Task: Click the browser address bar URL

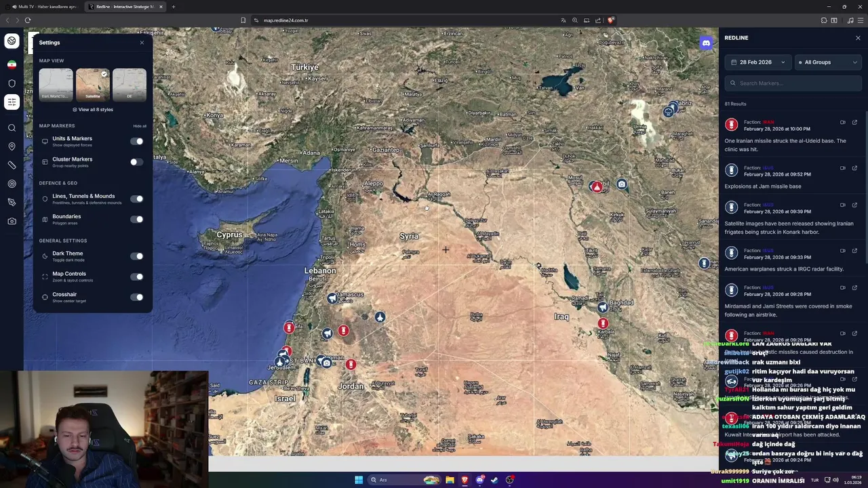Action: 285,20
